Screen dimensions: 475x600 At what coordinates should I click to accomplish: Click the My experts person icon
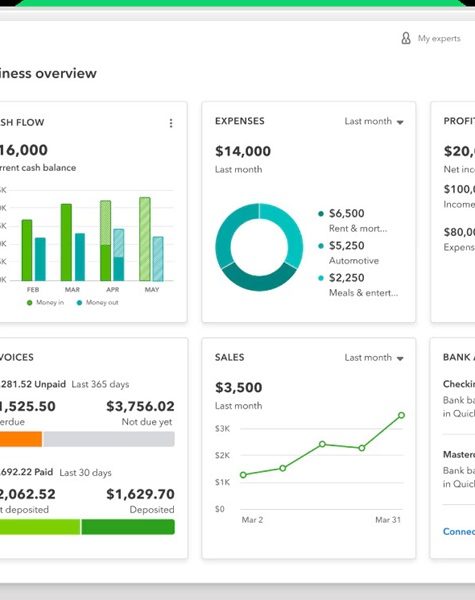[x=406, y=38]
